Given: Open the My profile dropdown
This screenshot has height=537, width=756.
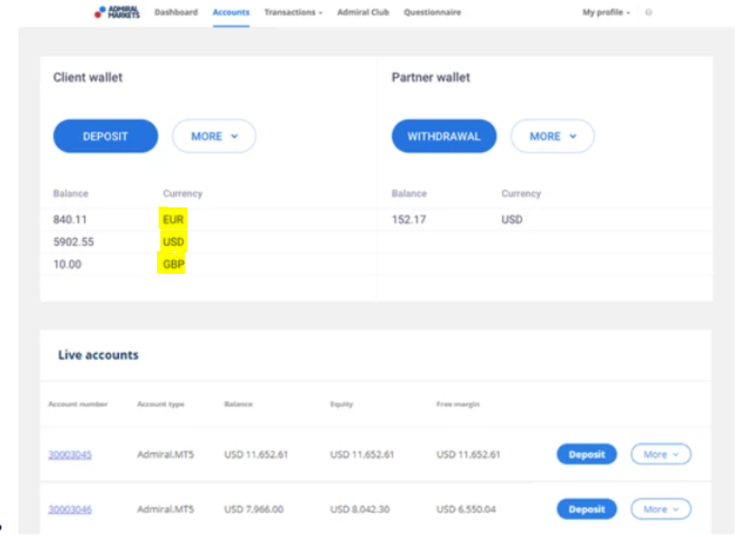Looking at the screenshot, I should click(x=606, y=12).
